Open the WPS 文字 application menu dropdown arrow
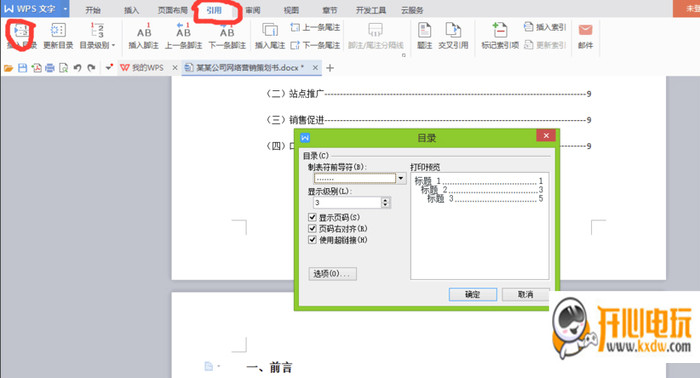 pos(66,9)
